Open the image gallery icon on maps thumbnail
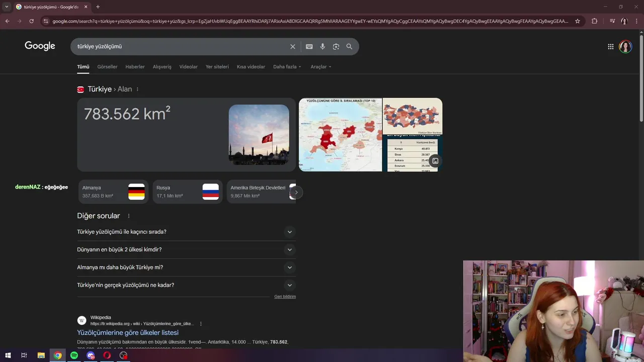 435,161
